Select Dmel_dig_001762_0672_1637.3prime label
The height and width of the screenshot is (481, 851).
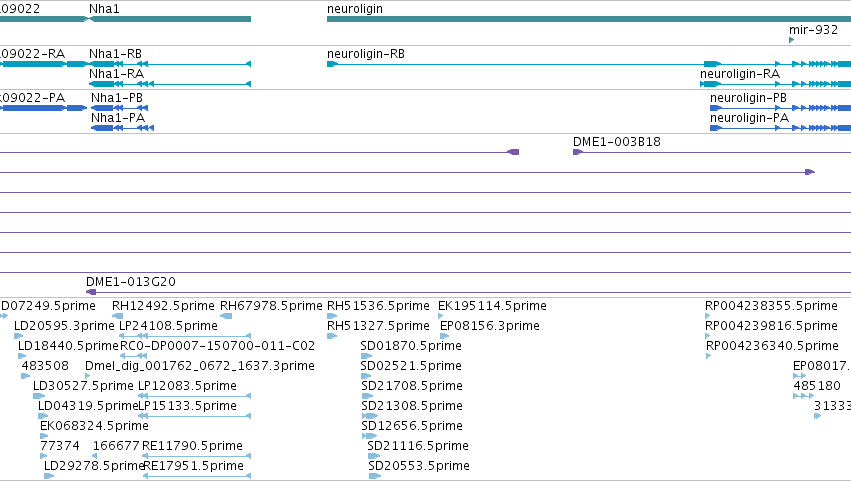(200, 366)
